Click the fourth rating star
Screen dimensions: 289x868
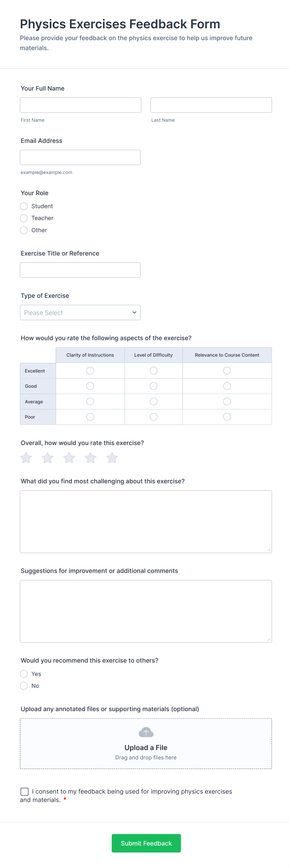[90, 457]
